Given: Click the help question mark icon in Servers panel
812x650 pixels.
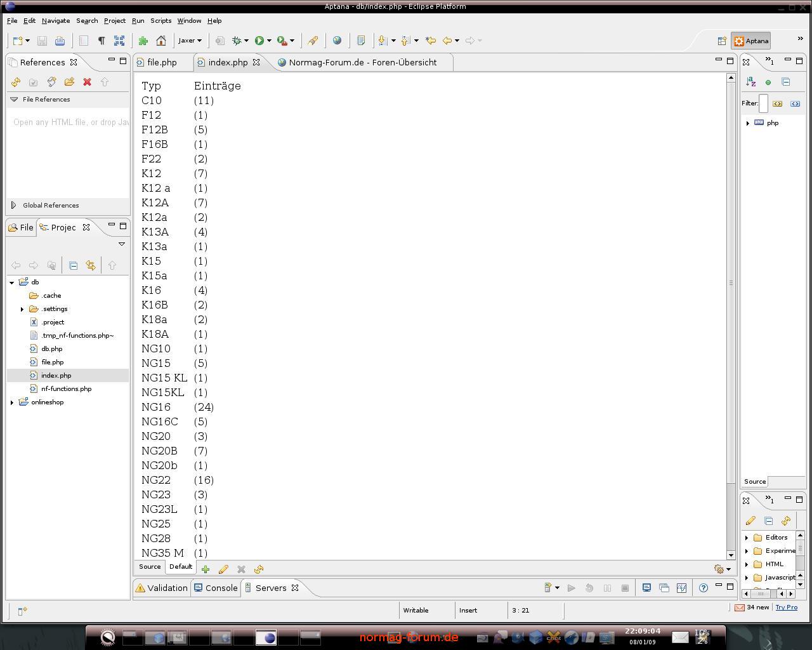Looking at the screenshot, I should [704, 588].
